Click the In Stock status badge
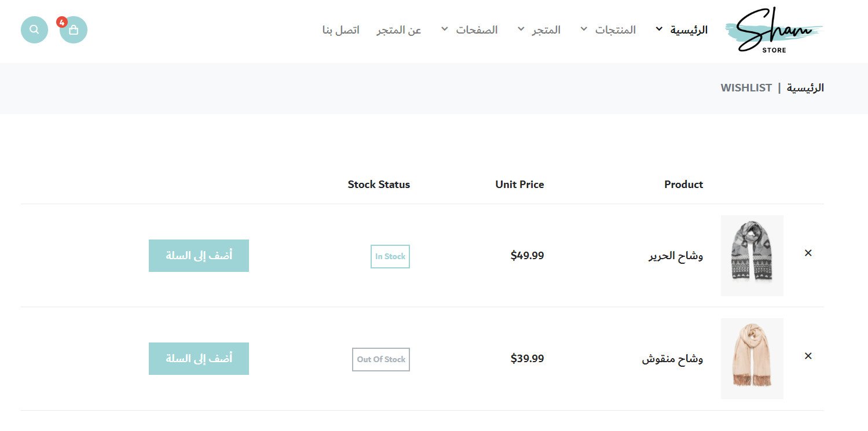Viewport: 868px width, 431px height. [x=390, y=256]
